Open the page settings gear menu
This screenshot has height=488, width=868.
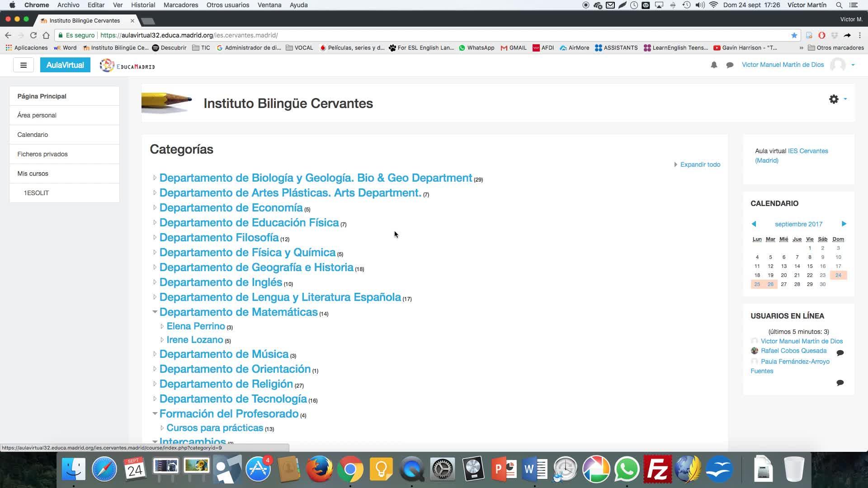834,99
